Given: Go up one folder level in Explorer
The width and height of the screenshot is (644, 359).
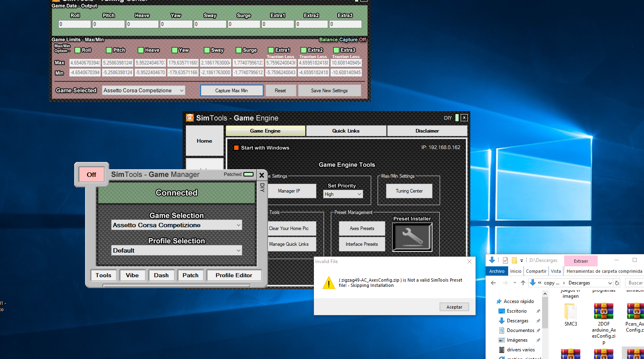Looking at the screenshot, I should tap(523, 283).
